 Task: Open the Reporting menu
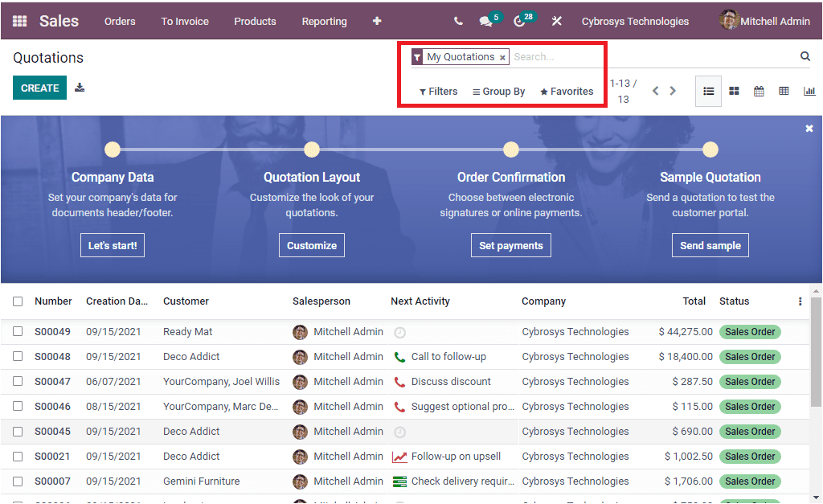[324, 21]
